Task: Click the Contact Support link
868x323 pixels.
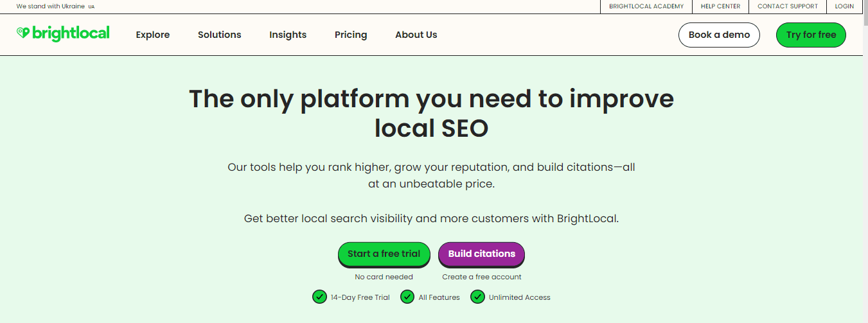Action: pos(788,6)
